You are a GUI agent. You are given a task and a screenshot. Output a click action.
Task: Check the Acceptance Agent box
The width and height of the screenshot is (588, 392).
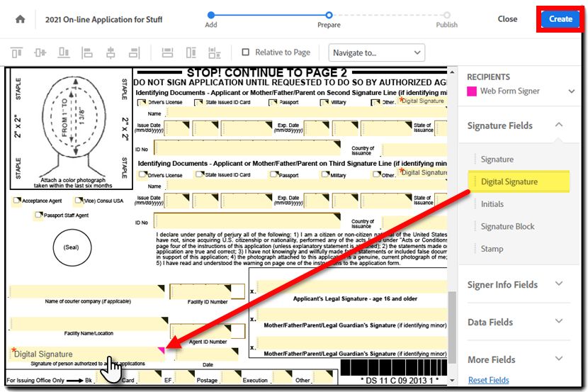click(17, 201)
